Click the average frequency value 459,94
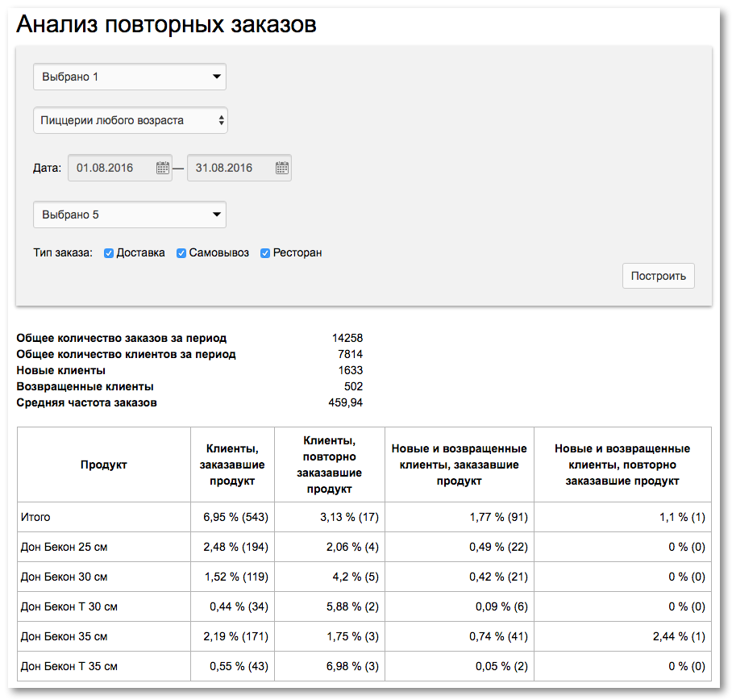Image resolution: width=732 pixels, height=700 pixels. coord(346,402)
